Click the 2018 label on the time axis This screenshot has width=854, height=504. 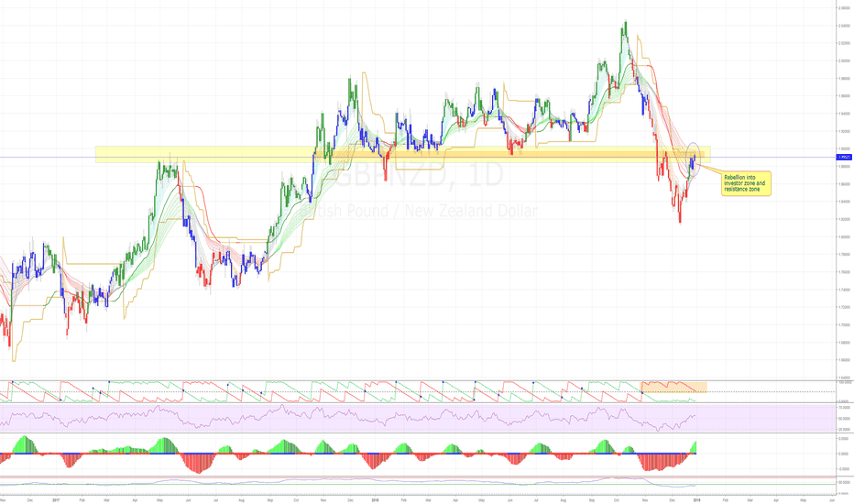coord(375,499)
